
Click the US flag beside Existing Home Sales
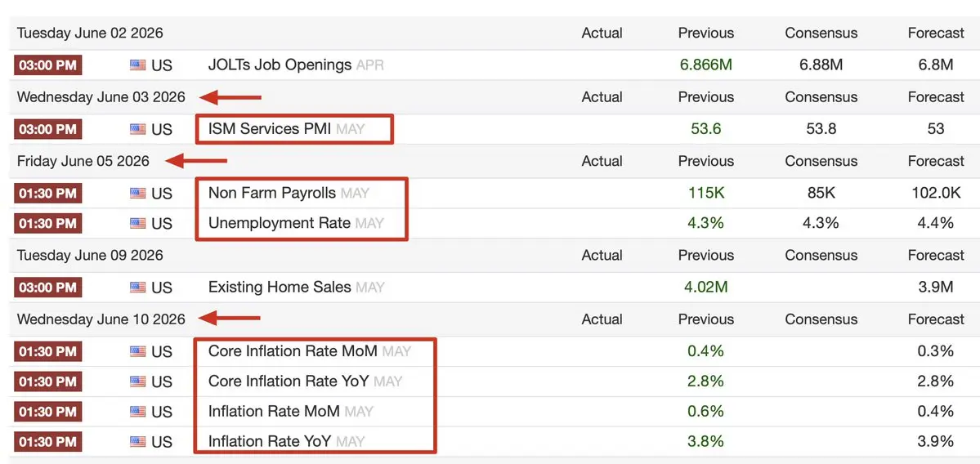(x=137, y=288)
